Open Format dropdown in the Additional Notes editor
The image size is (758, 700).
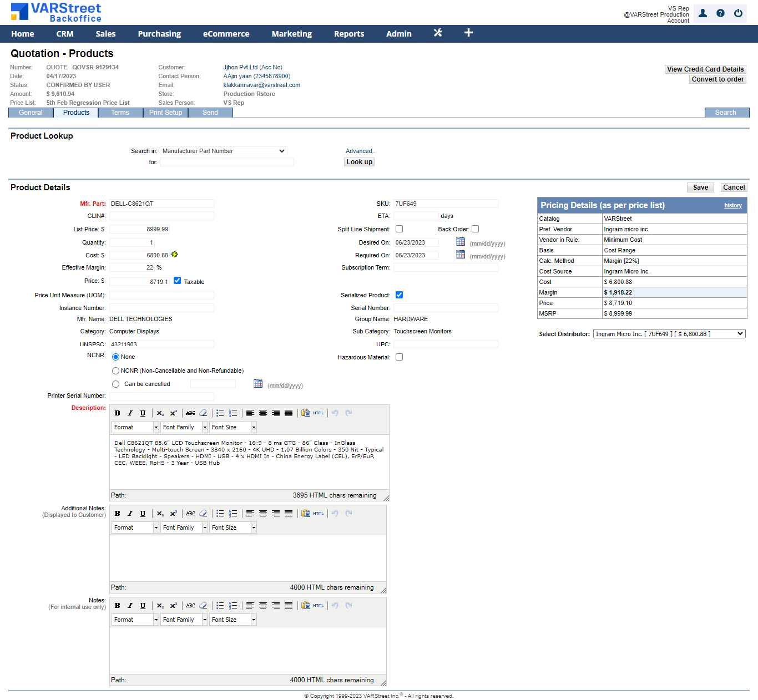[x=135, y=527]
